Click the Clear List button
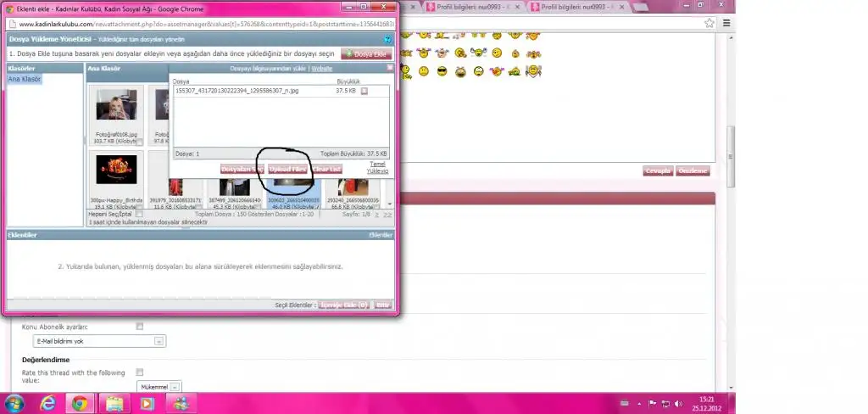 (x=326, y=169)
